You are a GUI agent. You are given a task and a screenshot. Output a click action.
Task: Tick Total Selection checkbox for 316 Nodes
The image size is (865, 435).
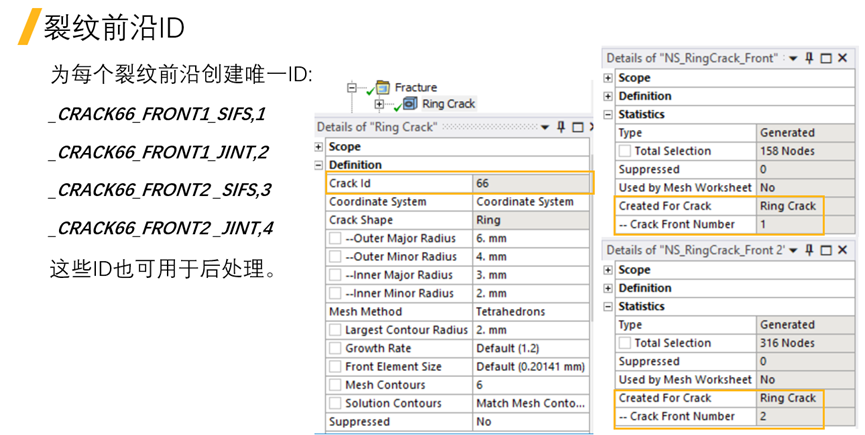pyautogui.click(x=624, y=342)
